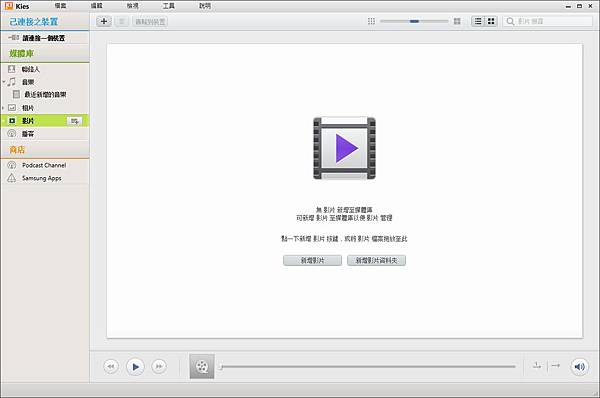Focus the video search input field
The width and height of the screenshot is (600, 398).
pyautogui.click(x=548, y=21)
